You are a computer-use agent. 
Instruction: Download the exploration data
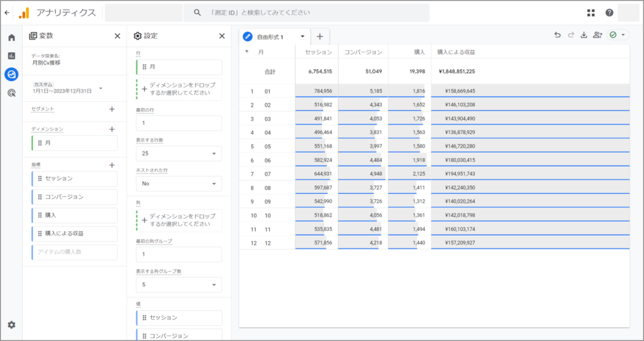coord(584,35)
